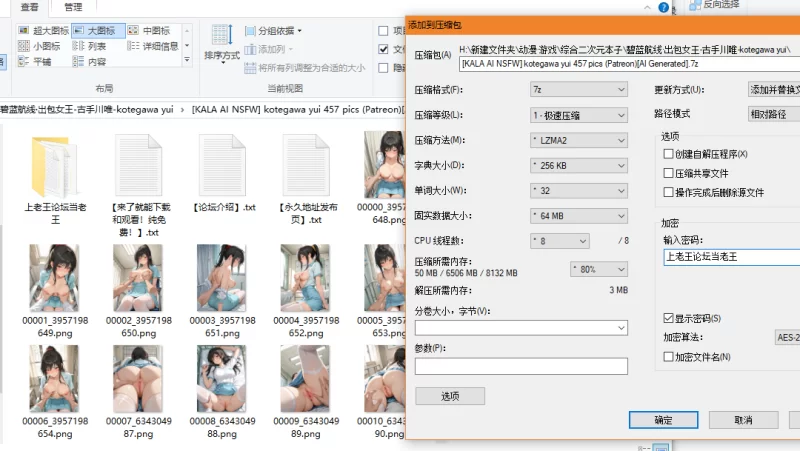The height and width of the screenshot is (451, 800).
Task: Click breadcrumb [KALA AI NSFW] kotegawa yui folder
Action: pos(298,109)
